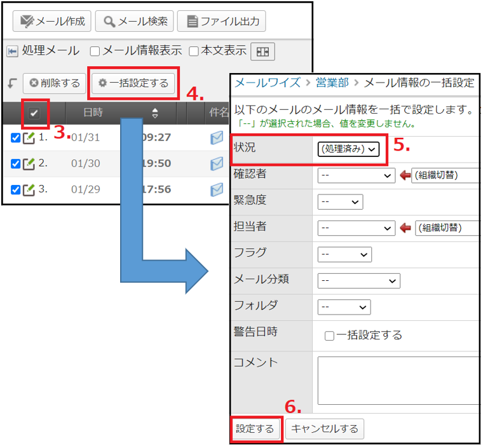This screenshot has height=448, width=483.
Task: Enable the メール情報表示 checkbox
Action: tap(95, 51)
